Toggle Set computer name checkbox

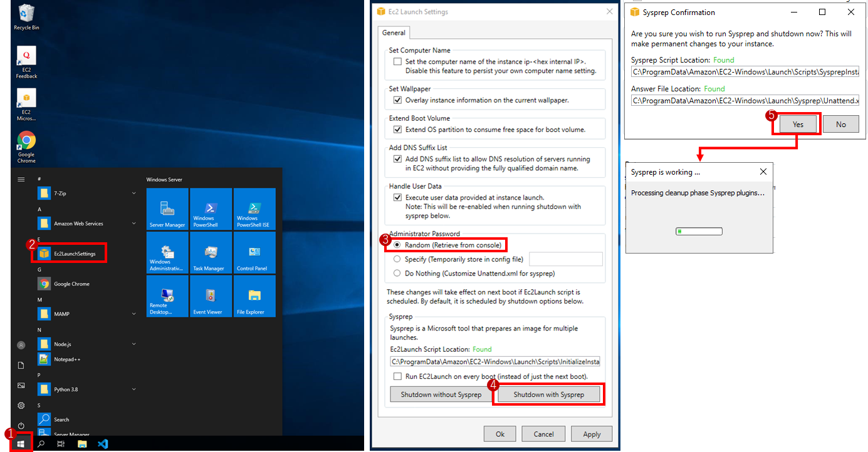pyautogui.click(x=397, y=61)
